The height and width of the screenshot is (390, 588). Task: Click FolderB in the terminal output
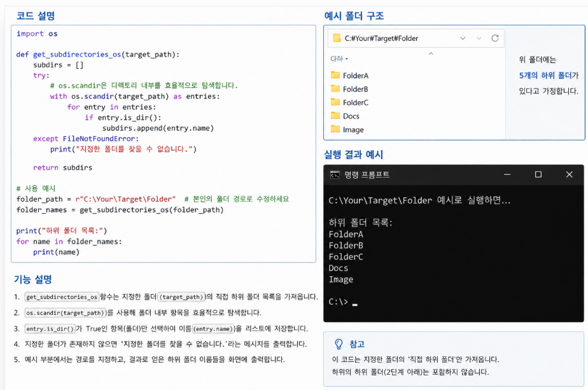coord(346,246)
